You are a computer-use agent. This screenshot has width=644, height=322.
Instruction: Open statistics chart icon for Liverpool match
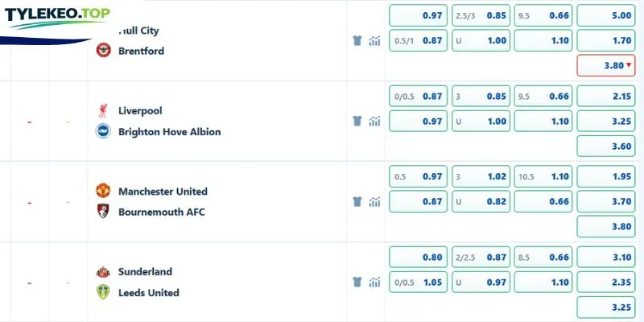point(374,122)
